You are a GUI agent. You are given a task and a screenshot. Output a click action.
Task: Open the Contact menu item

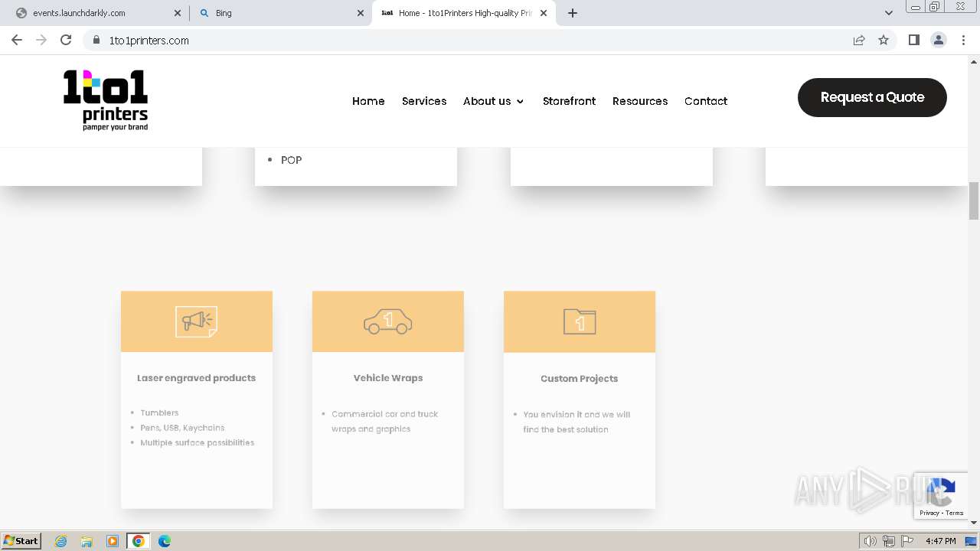pos(706,101)
